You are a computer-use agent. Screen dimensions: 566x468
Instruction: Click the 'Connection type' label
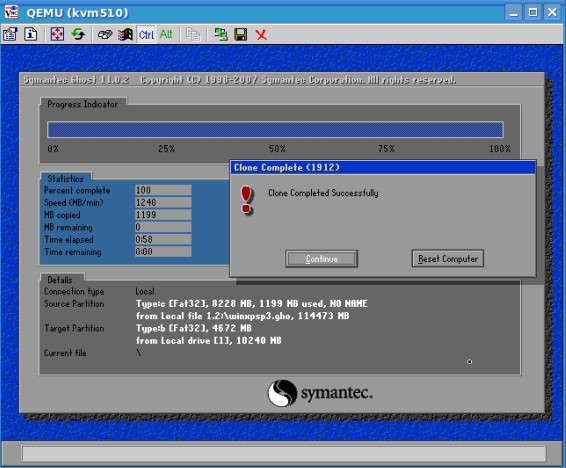coord(74,291)
